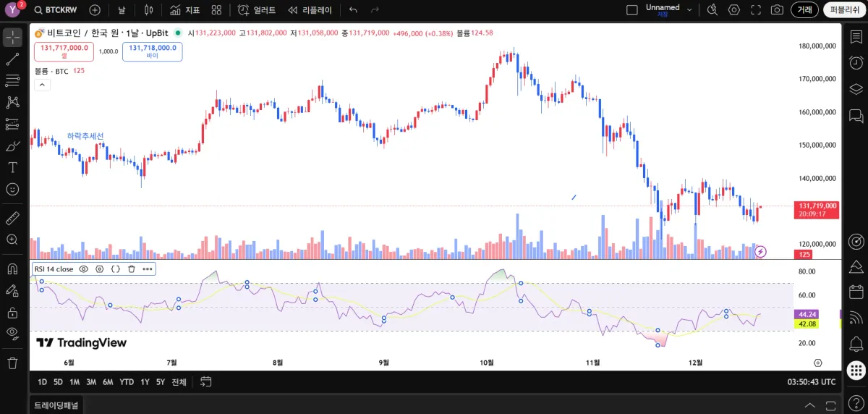Select the trend line drawing tool
The height and width of the screenshot is (414, 868).
pyautogui.click(x=12, y=59)
